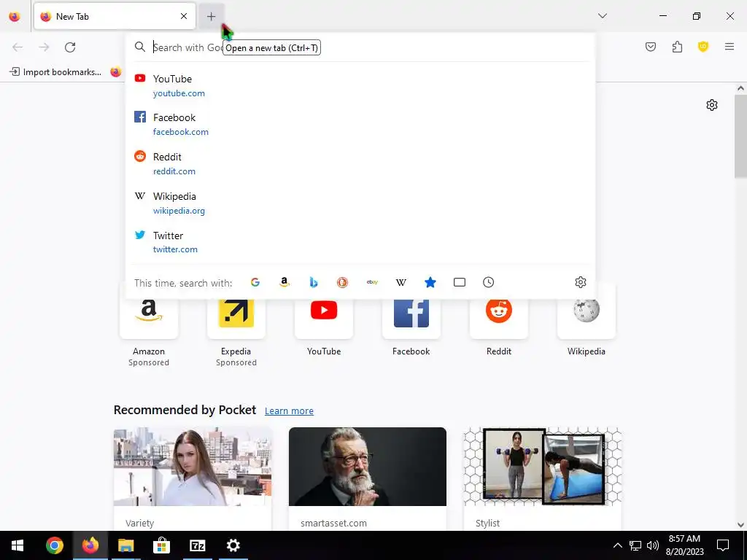Viewport: 747px width, 560px height.
Task: Click Import bookmarks in bookmarks toolbar
Action: click(x=55, y=72)
